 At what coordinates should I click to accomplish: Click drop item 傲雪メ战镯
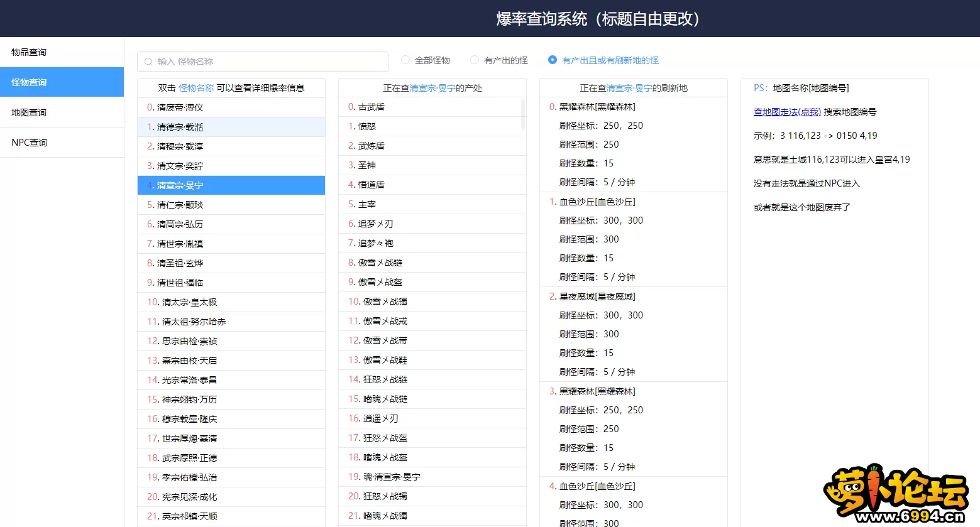(432, 302)
